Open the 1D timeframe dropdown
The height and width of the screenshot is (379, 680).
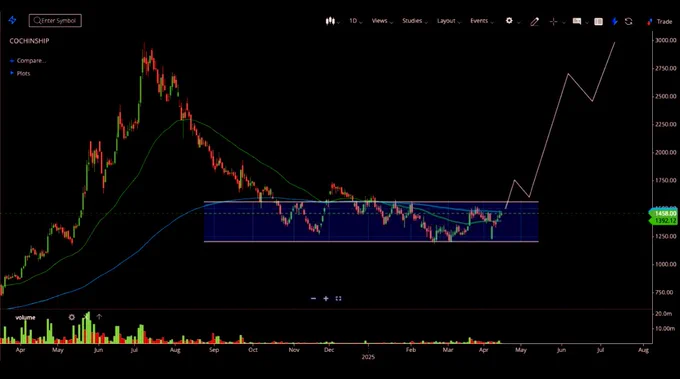356,21
